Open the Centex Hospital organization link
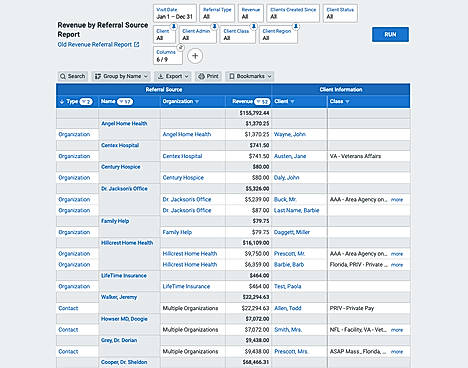 [182, 156]
